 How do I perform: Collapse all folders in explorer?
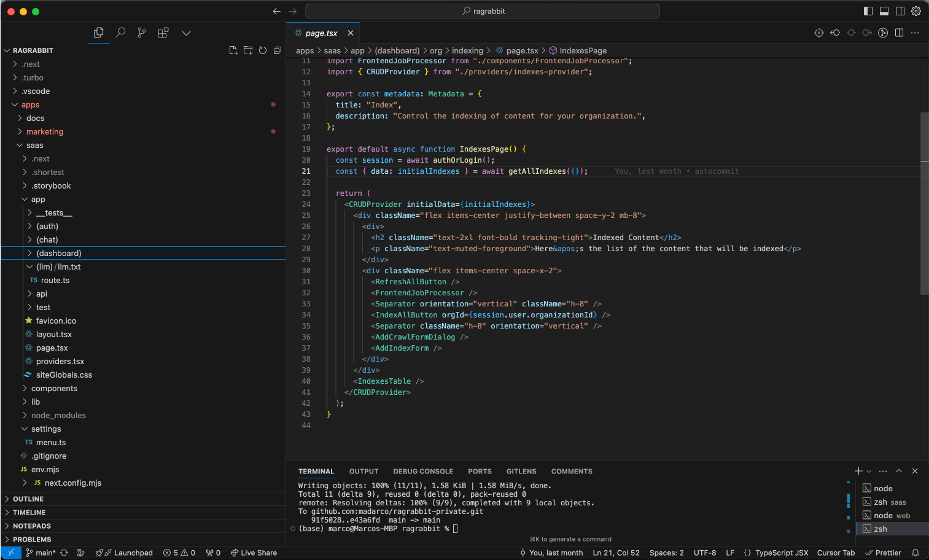tap(278, 50)
